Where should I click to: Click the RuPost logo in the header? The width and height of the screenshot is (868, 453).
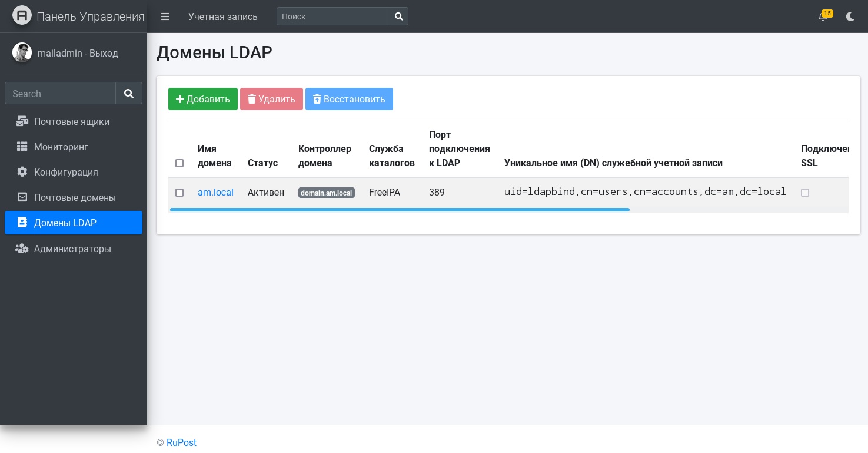[x=22, y=16]
